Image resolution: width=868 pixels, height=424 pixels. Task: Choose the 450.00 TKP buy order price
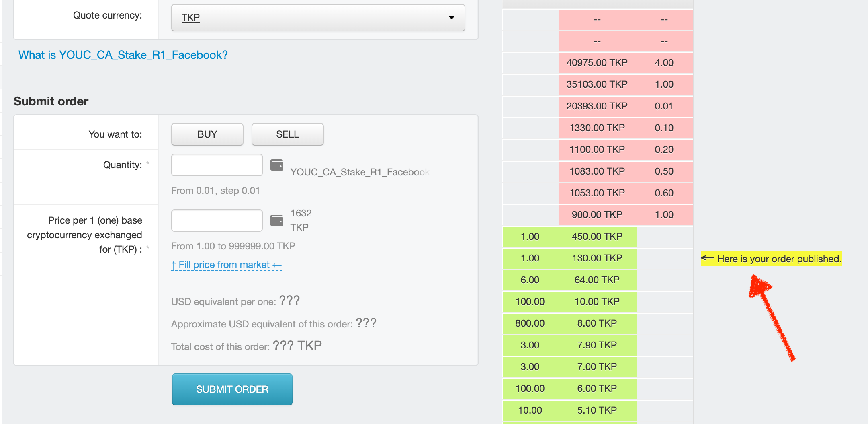597,237
